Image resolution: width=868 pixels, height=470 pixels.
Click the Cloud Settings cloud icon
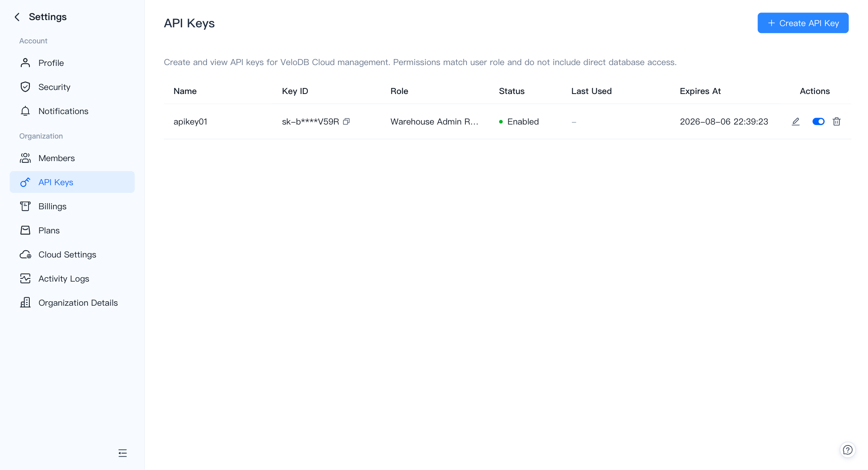25,255
